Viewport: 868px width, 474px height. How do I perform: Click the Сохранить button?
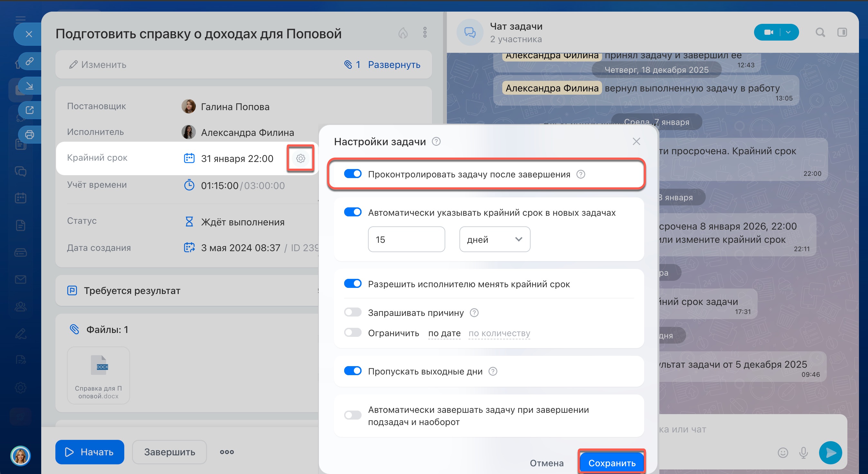[612, 463]
